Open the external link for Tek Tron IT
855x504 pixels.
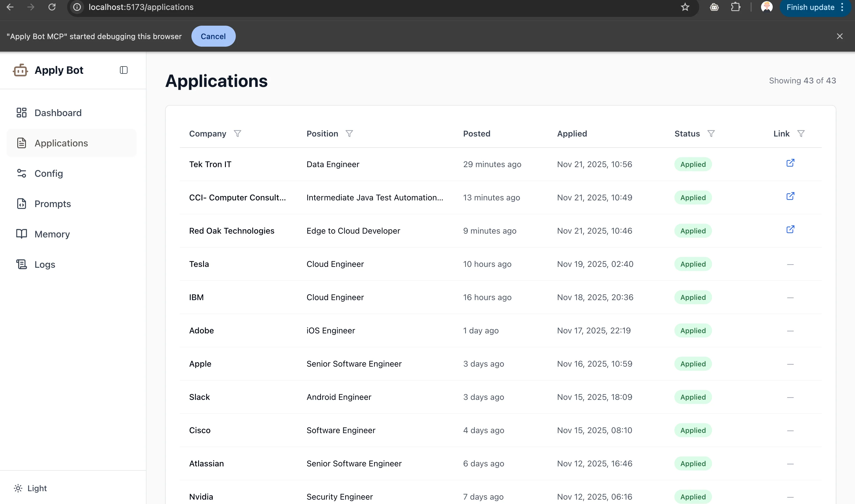pos(790,163)
